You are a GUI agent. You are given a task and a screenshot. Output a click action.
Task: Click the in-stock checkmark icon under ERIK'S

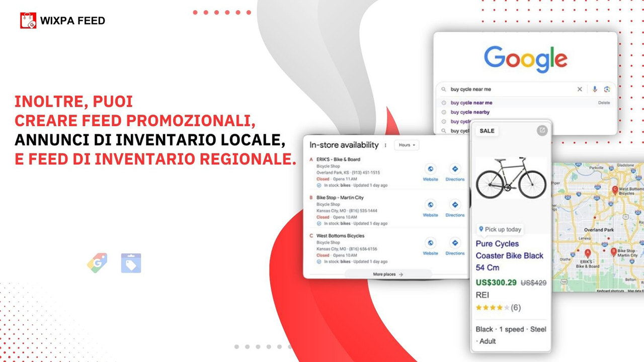pos(319,185)
